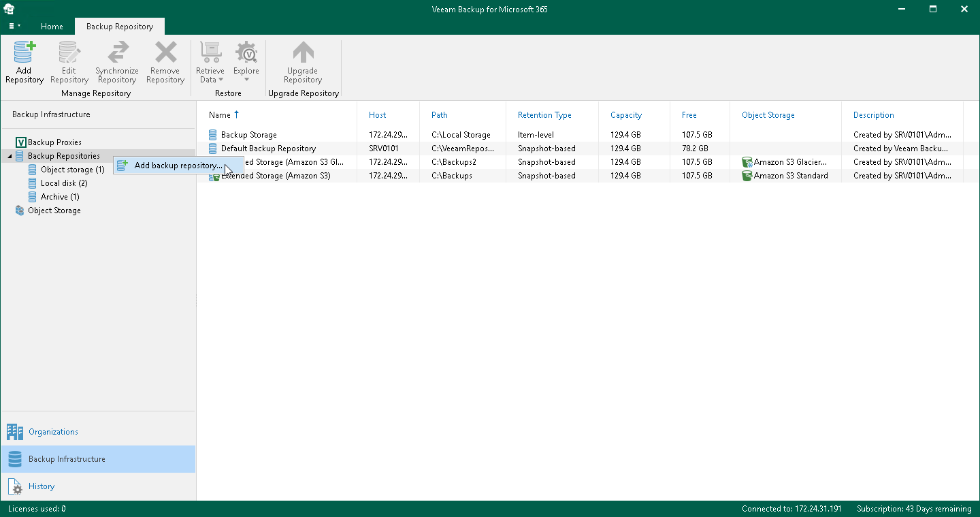
Task: Open the Object Storage tree item
Action: click(54, 210)
